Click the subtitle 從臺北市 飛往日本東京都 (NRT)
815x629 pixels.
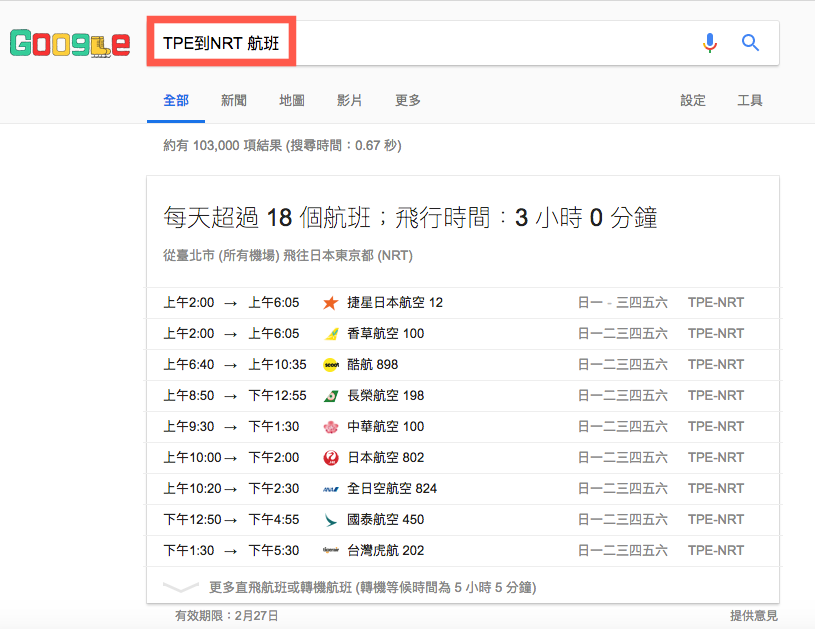[x=288, y=256]
